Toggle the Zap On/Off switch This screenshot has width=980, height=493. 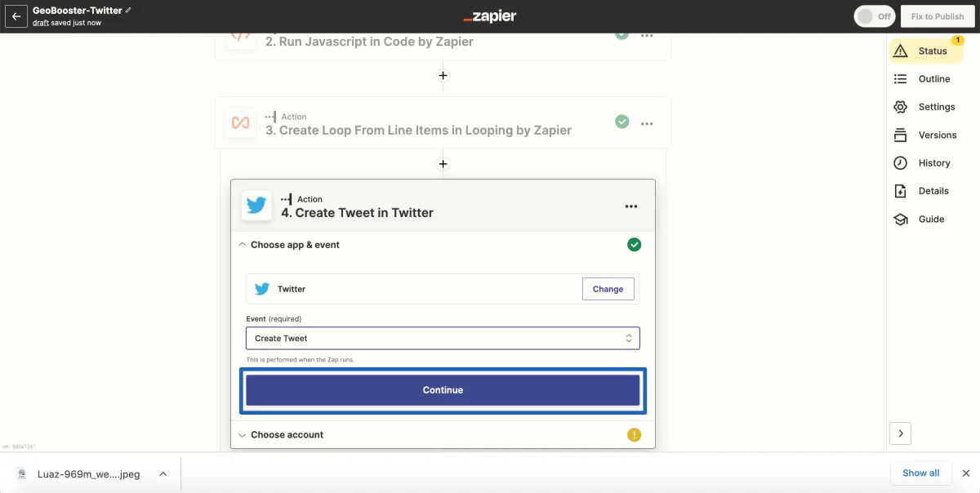[875, 16]
